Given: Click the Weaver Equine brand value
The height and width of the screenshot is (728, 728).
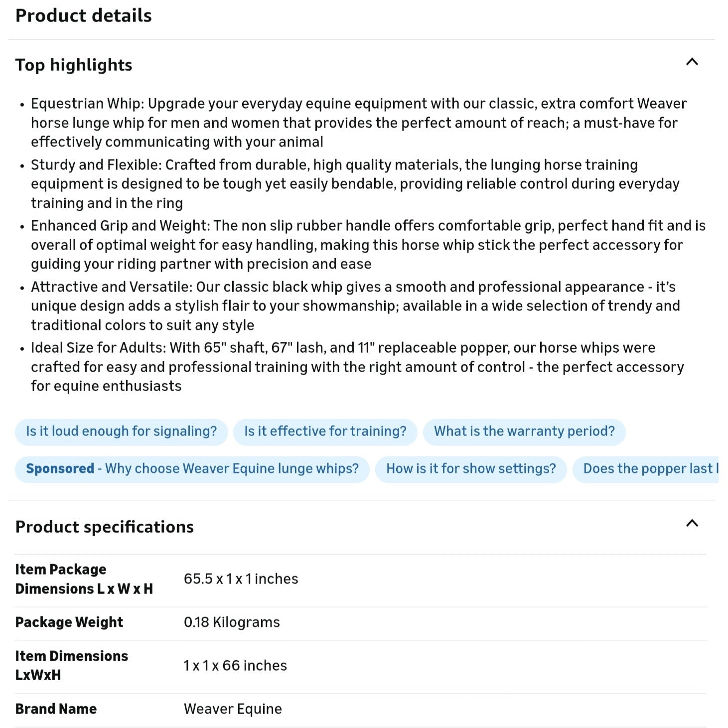Looking at the screenshot, I should click(x=233, y=709).
